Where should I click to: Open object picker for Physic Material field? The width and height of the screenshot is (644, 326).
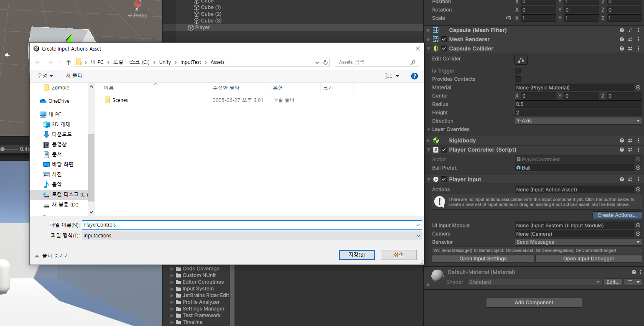pos(638,87)
